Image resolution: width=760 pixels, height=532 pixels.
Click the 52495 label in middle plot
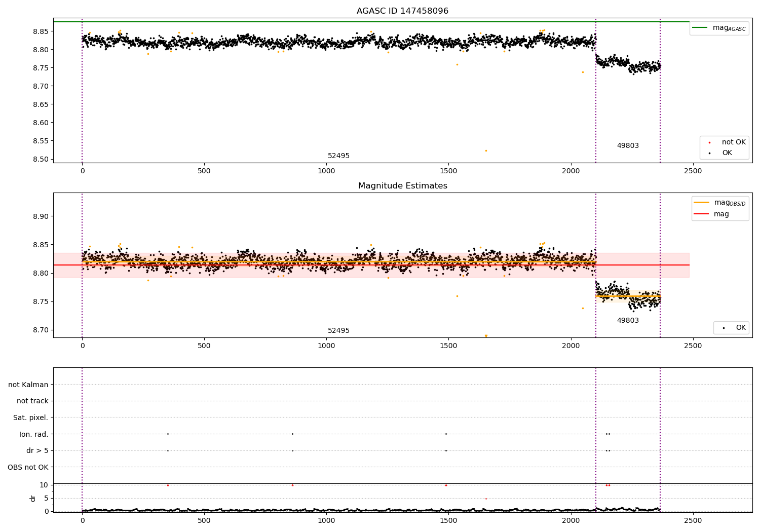tap(338, 331)
